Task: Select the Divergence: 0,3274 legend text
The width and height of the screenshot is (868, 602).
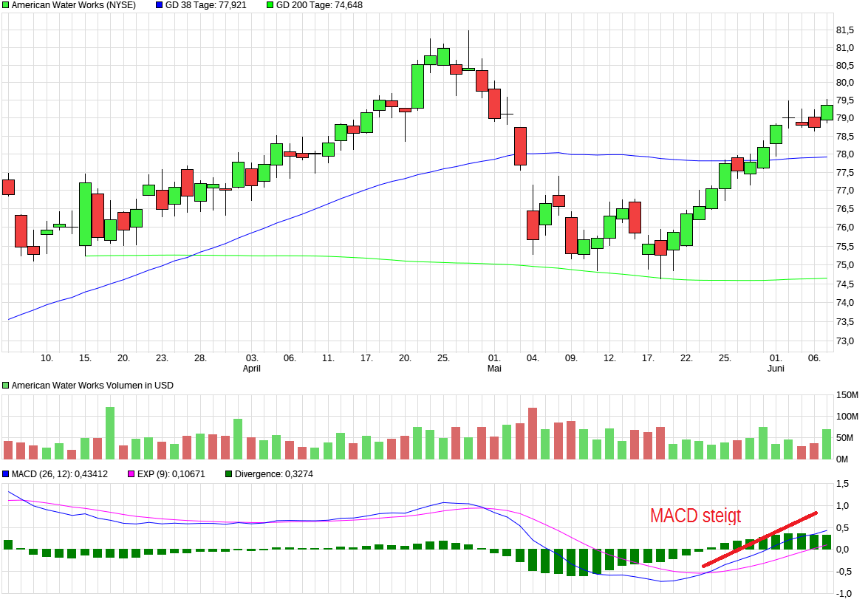Action: pyautogui.click(x=273, y=474)
